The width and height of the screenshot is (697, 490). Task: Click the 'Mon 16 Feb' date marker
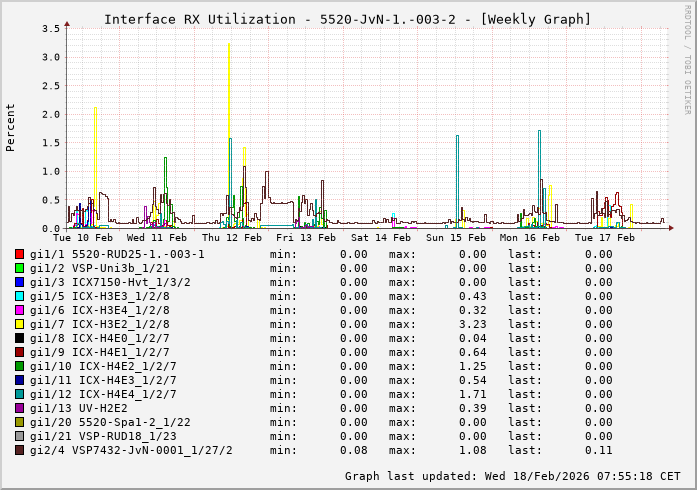[530, 238]
